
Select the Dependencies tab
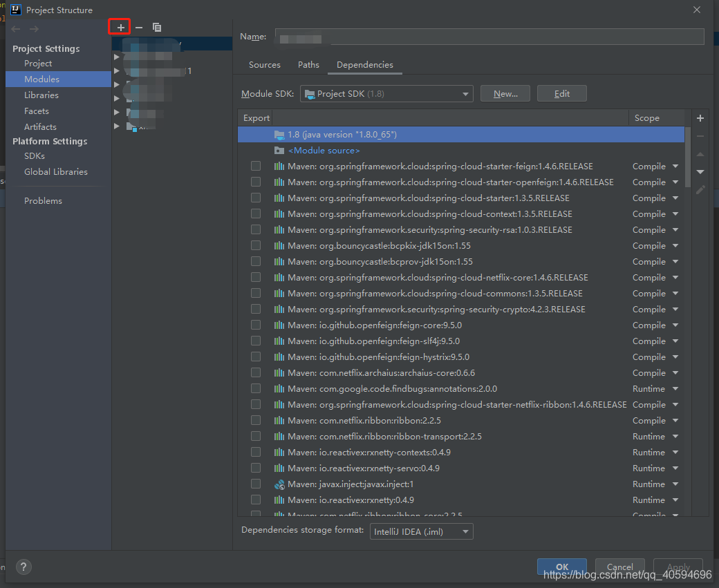pyautogui.click(x=365, y=65)
